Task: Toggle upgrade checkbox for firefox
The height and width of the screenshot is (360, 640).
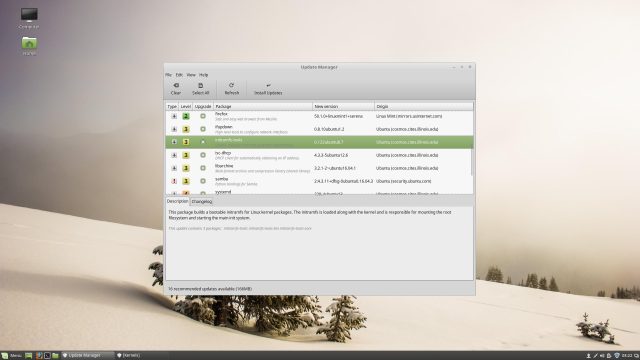Action: (202, 116)
